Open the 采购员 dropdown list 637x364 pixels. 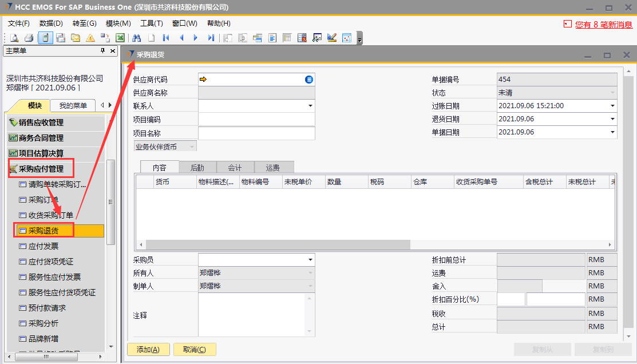click(310, 260)
